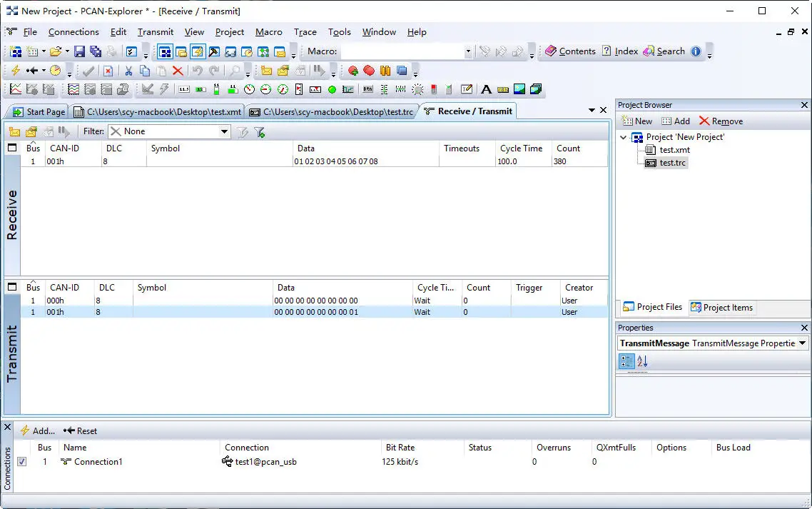Toggle the Connection1 checkbox

21,461
